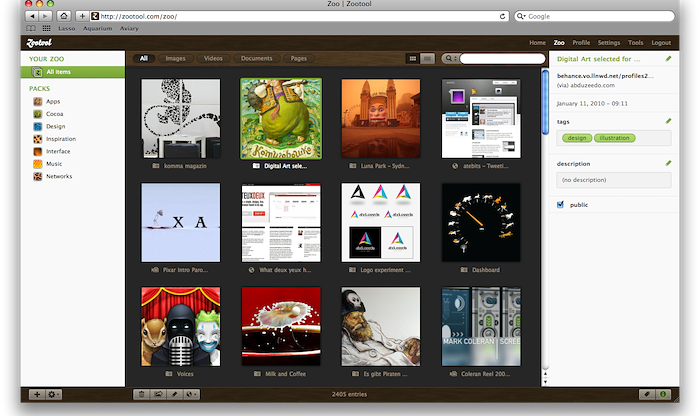Open the Luna Park thumbnail
The image size is (700, 416).
(x=380, y=117)
